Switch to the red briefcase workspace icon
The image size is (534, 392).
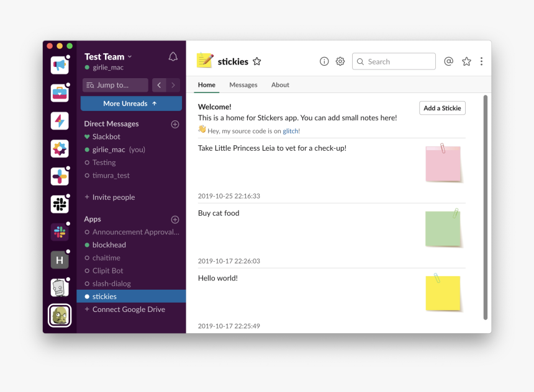[x=60, y=93]
